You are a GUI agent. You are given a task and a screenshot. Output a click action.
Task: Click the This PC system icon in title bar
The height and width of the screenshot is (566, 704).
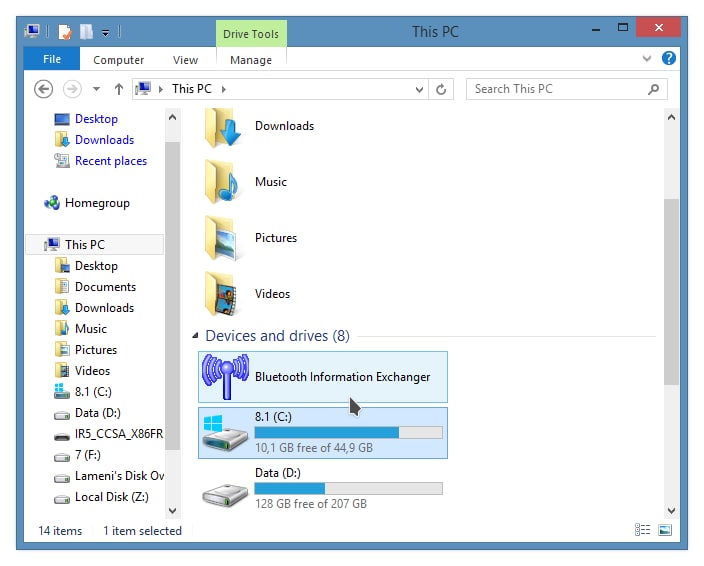[x=32, y=31]
